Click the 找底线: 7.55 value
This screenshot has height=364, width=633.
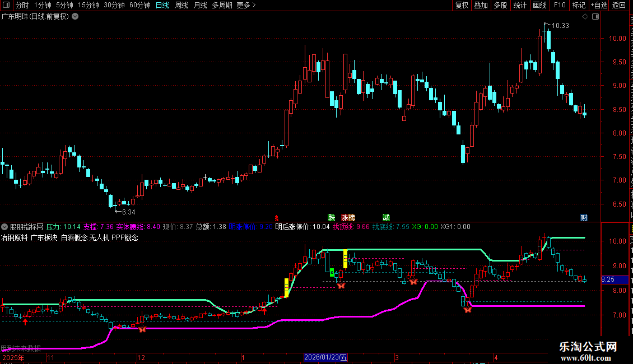pos(391,227)
